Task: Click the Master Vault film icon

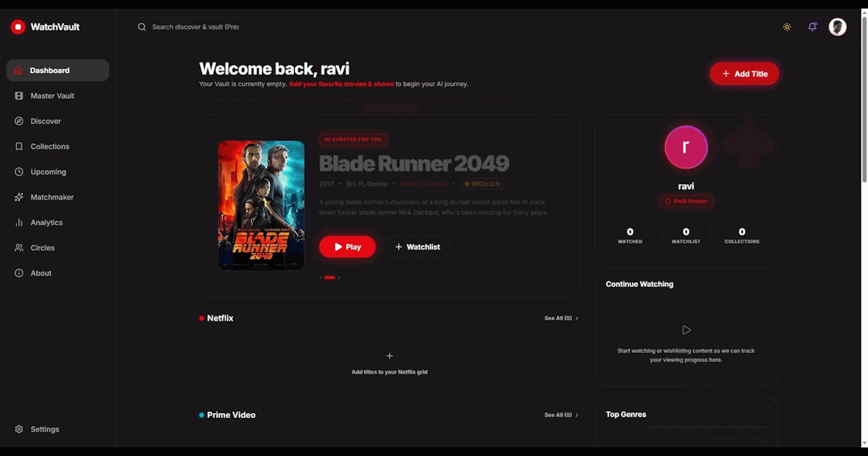Action: coord(19,96)
